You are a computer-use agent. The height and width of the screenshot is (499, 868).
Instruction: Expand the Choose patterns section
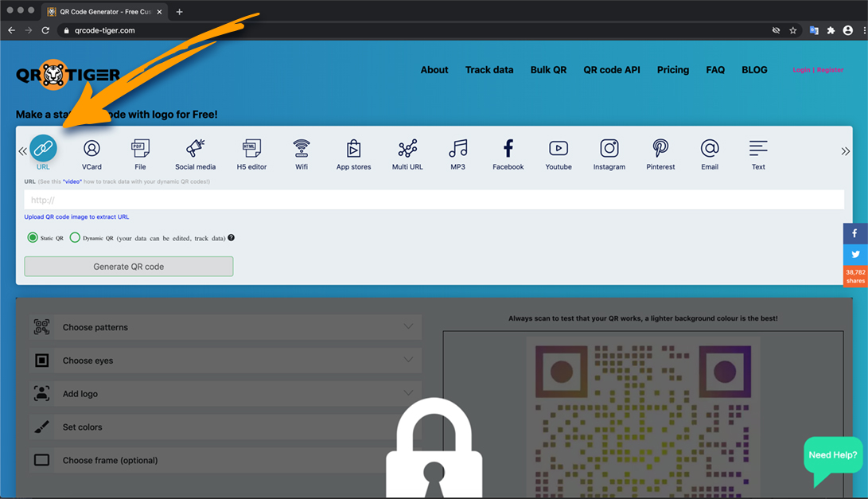click(x=224, y=327)
